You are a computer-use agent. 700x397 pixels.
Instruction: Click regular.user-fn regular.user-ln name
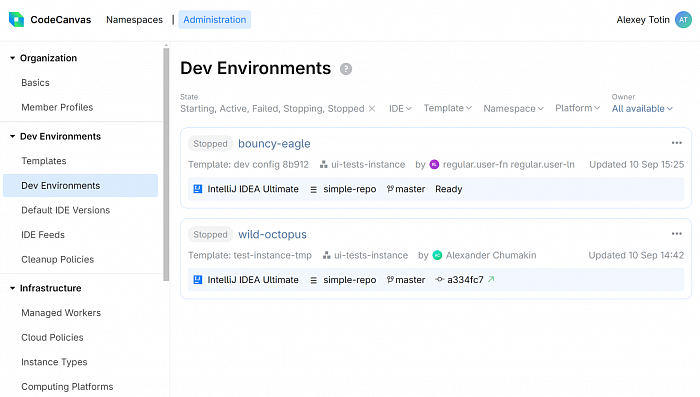[508, 164]
